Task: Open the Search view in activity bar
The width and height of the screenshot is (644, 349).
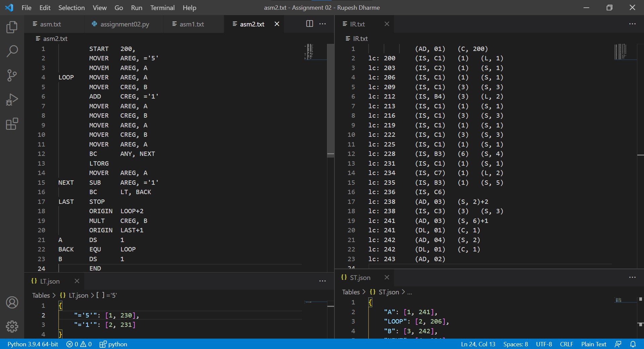Action: 12,51
